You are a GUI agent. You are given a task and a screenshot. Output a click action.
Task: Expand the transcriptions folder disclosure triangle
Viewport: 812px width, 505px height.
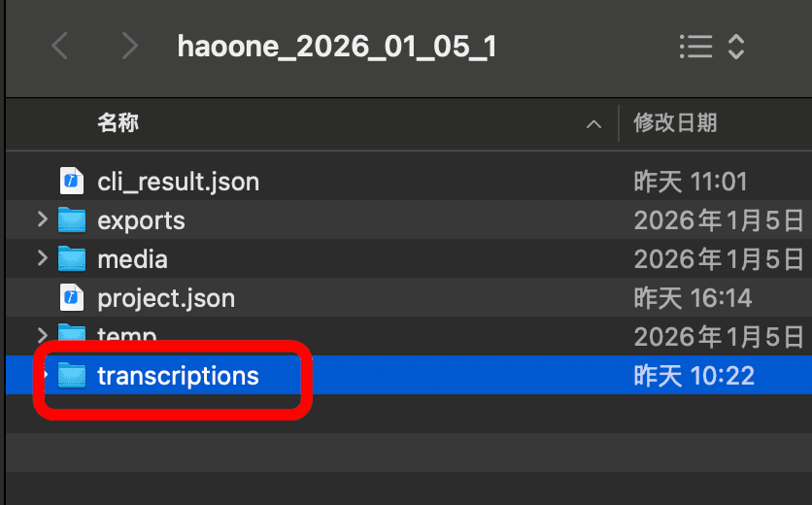click(x=44, y=375)
